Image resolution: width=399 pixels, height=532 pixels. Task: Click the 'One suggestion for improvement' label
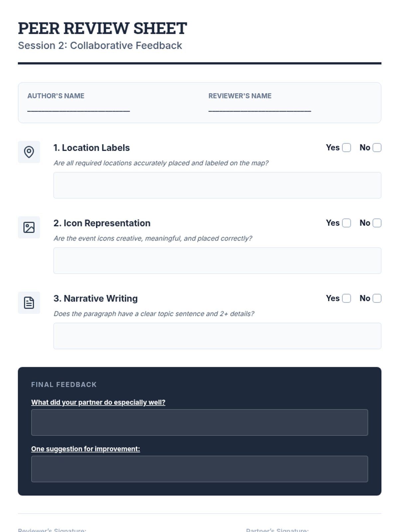click(85, 449)
